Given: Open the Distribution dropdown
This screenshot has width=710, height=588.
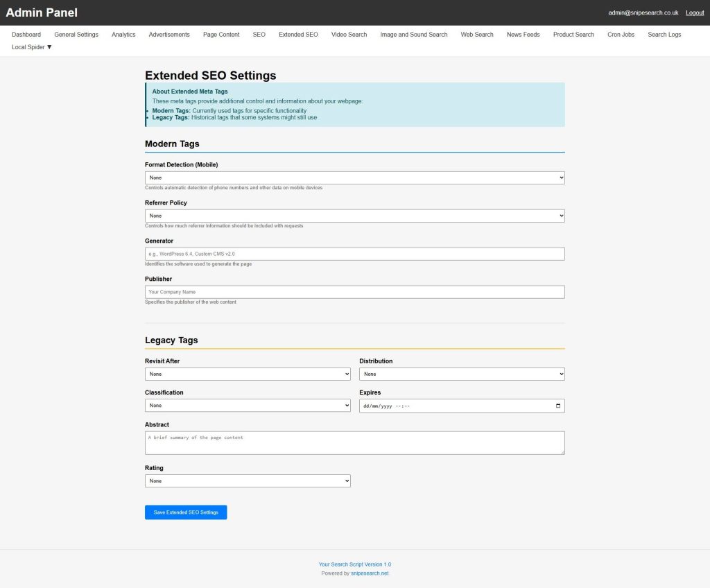Looking at the screenshot, I should tap(462, 374).
